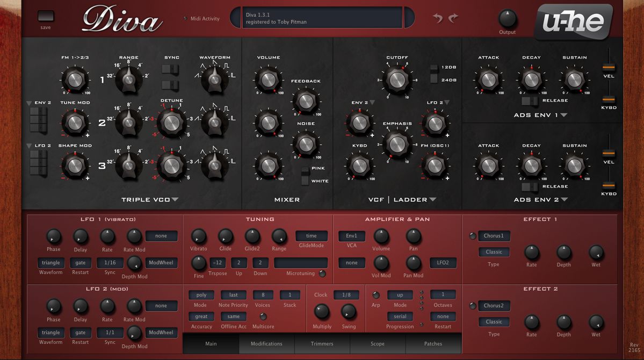Click the FM 1->2/3 knob
This screenshot has width=644, height=360.
pyautogui.click(x=75, y=80)
